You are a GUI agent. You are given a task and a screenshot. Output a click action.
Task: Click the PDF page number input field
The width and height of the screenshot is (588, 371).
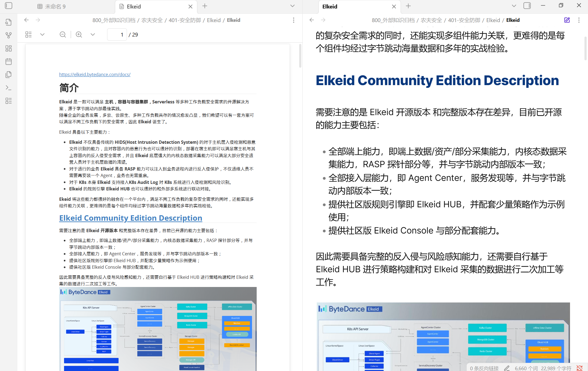117,35
